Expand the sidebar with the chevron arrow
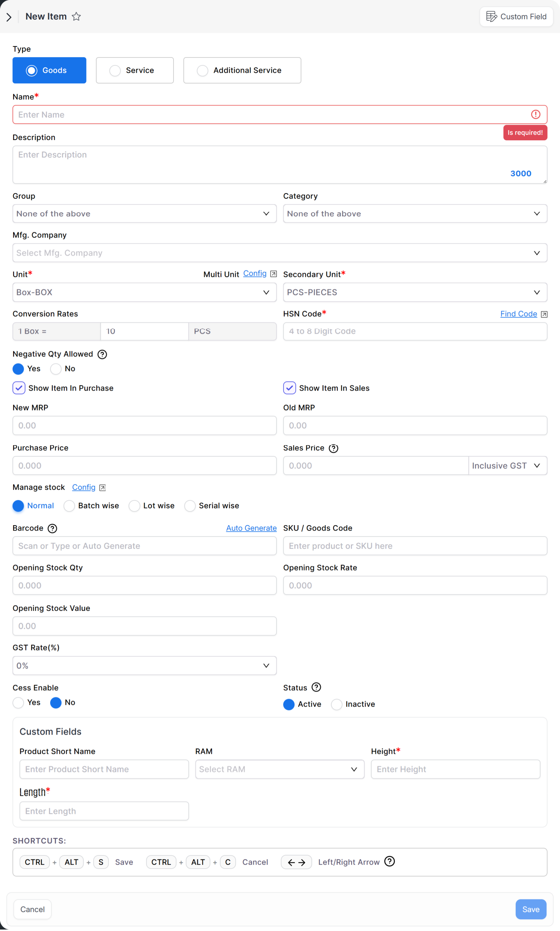Viewport: 560px width, 931px height. 9,17
